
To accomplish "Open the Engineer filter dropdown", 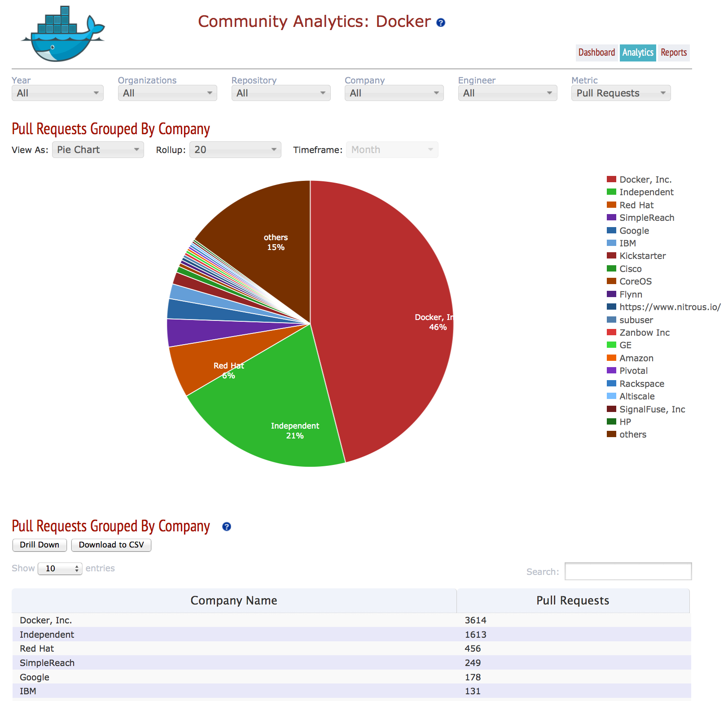I will pyautogui.click(x=508, y=93).
